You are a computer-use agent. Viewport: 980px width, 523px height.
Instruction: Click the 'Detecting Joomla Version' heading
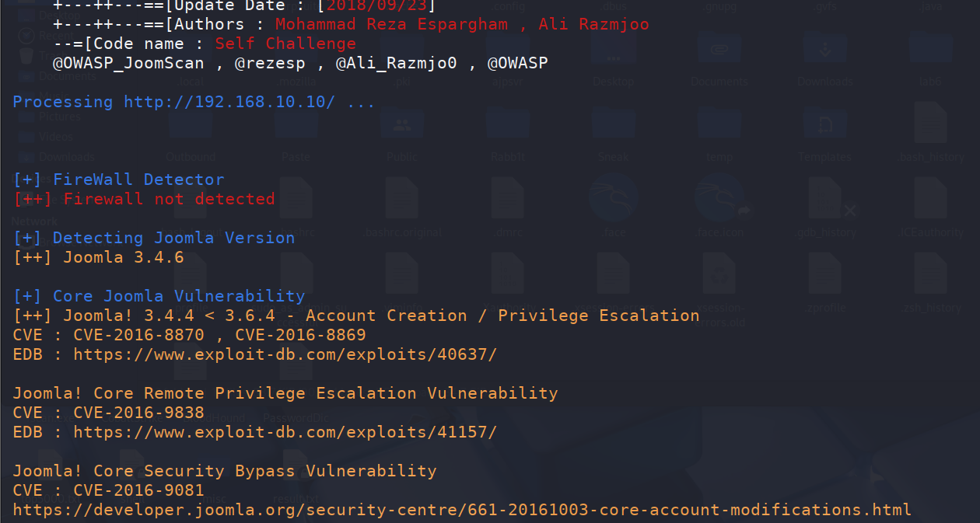154,238
